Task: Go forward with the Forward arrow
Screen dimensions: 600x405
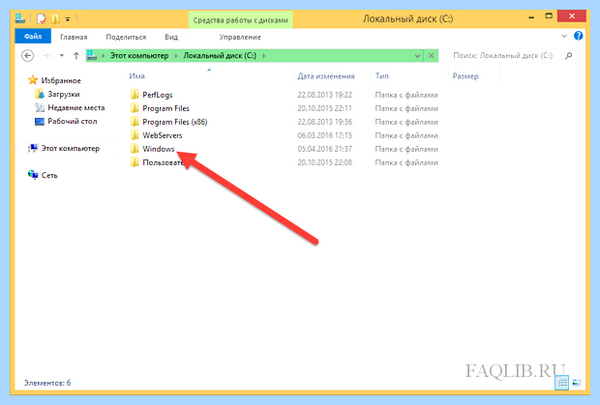Action: pos(46,56)
